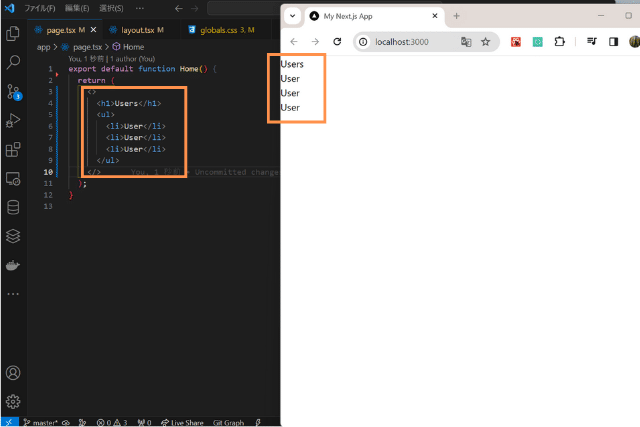Open the Remote Explorer view
The width and height of the screenshot is (640, 427).
pos(13,179)
